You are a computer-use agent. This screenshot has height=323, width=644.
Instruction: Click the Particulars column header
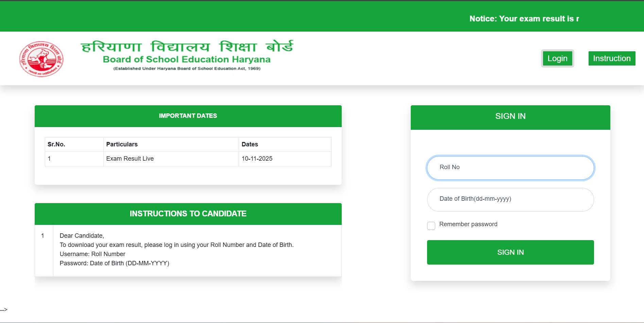coord(122,144)
